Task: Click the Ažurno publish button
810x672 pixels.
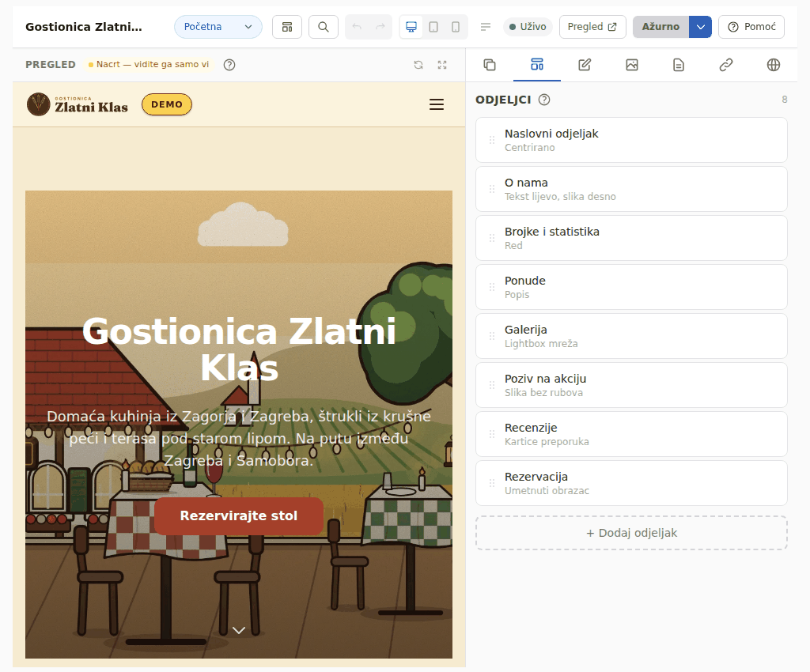Action: pos(660,27)
